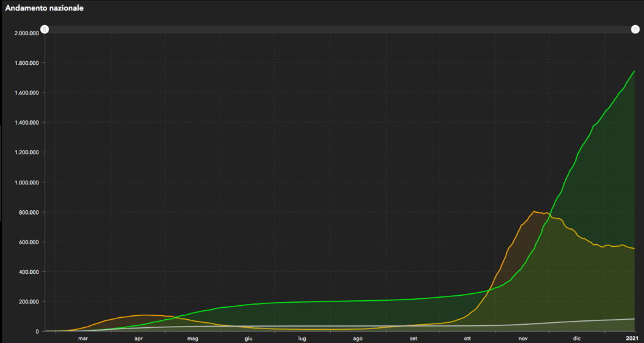Select the 'dic' x-axis label
644x343 pixels.
click(x=577, y=338)
